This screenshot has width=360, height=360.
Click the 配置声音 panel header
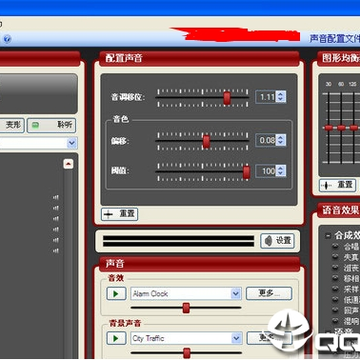[x=199, y=58]
